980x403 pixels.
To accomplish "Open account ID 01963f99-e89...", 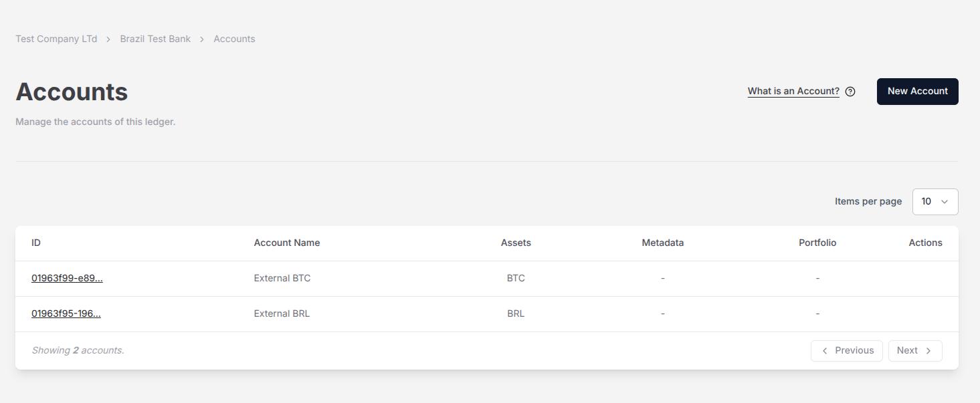I will tap(67, 278).
